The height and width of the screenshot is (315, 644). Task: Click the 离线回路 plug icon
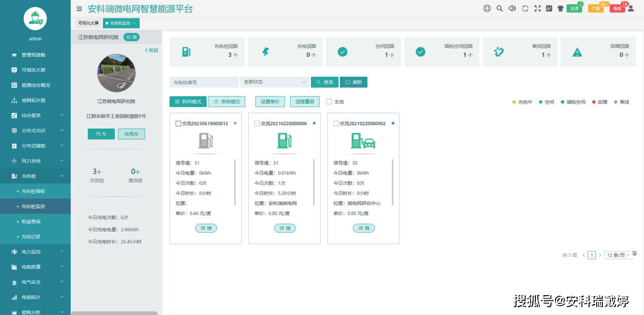click(499, 51)
